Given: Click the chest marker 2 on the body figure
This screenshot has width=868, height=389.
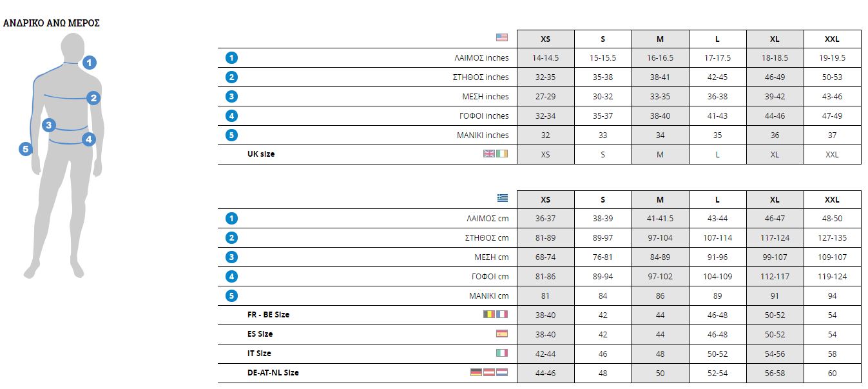Looking at the screenshot, I should click(94, 98).
